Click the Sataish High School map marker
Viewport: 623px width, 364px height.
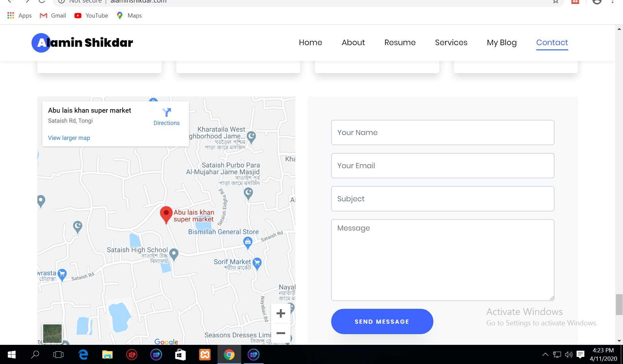[174, 254]
